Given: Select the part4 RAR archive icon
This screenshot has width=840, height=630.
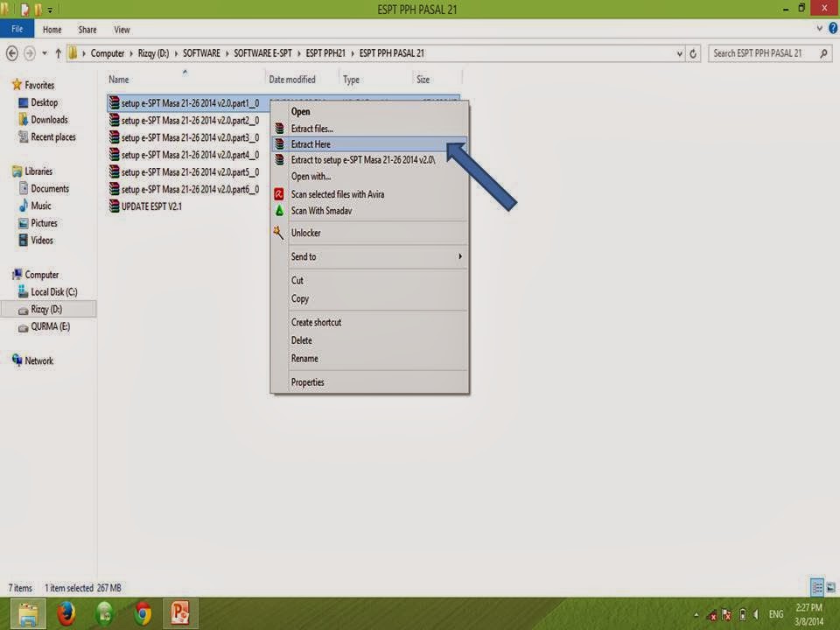Looking at the screenshot, I should [114, 154].
